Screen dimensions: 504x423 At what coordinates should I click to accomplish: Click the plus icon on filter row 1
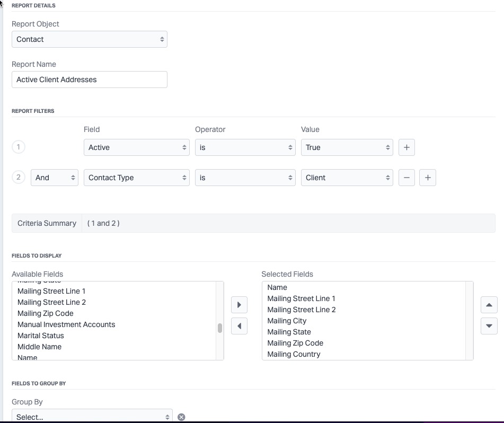tap(406, 147)
